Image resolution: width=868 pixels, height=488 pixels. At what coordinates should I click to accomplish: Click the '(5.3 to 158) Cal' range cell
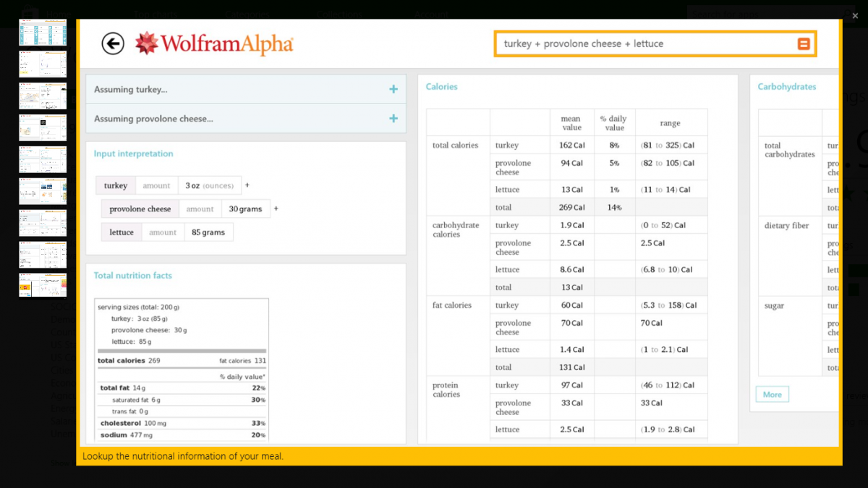click(669, 306)
